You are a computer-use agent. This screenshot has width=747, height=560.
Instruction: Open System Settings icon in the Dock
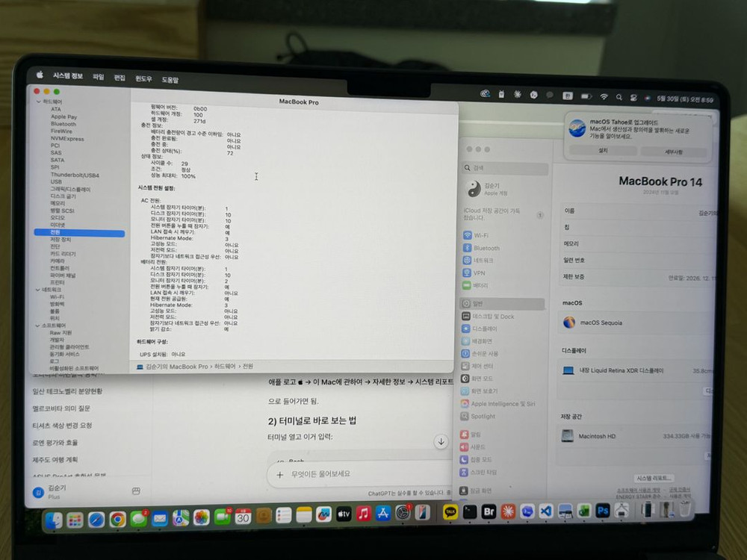403,513
